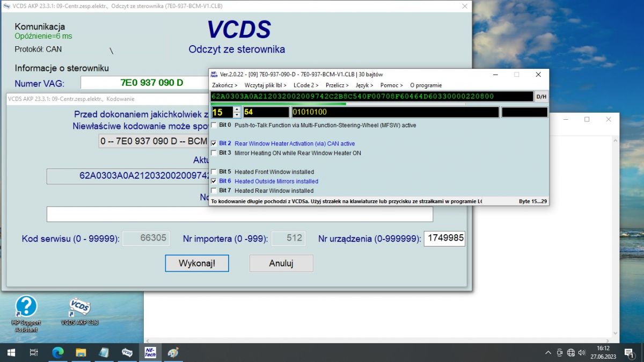The image size is (644, 362).
Task: Click the NE-Tech title bar app icon
Action: pyautogui.click(x=214, y=75)
